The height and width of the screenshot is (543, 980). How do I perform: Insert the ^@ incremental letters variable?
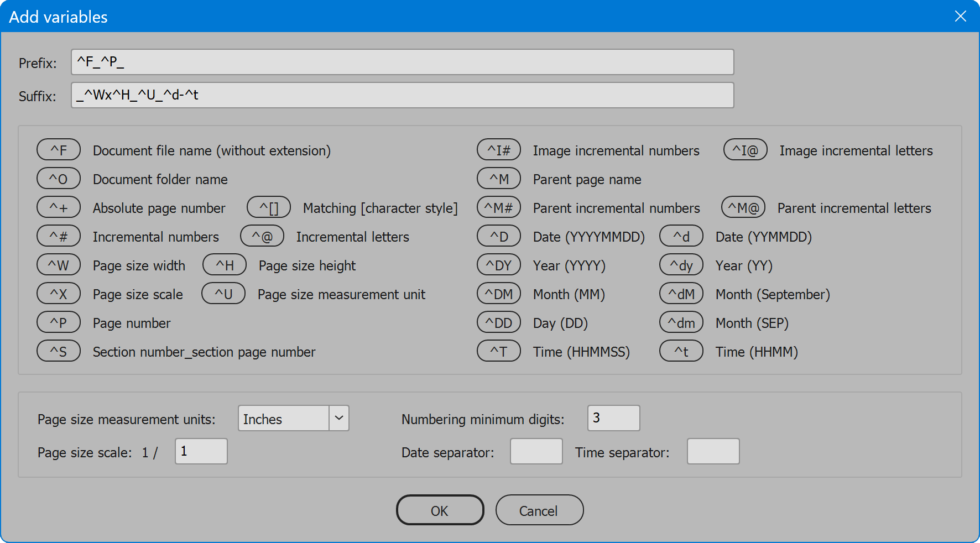pyautogui.click(x=262, y=236)
